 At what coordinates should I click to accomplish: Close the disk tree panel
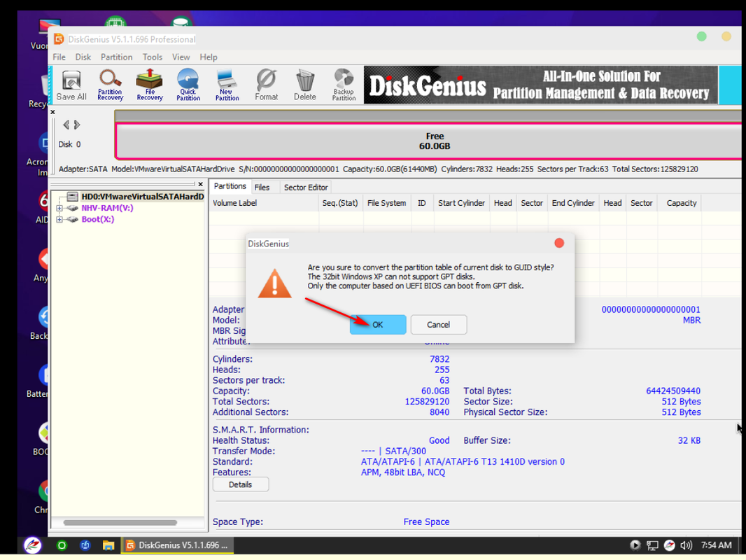[x=201, y=183]
